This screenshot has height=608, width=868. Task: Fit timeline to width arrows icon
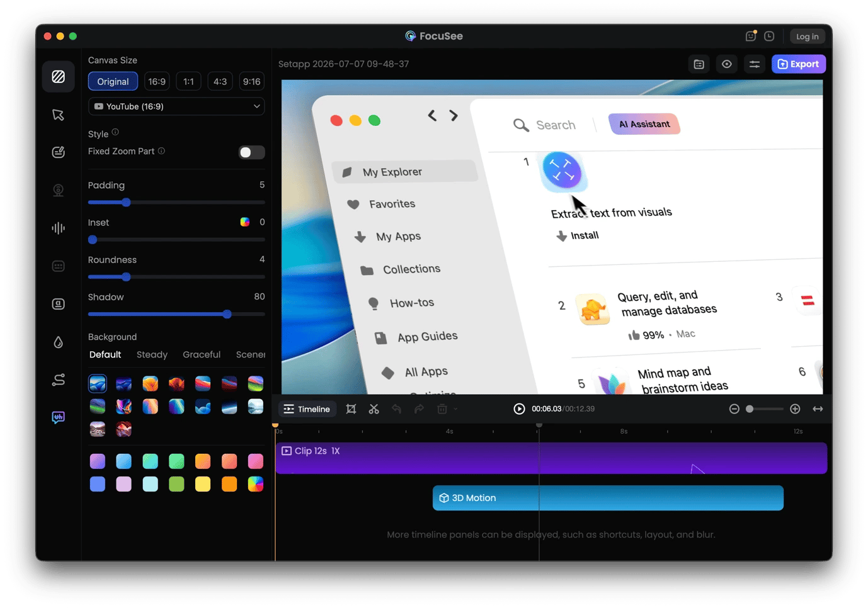[x=818, y=409]
